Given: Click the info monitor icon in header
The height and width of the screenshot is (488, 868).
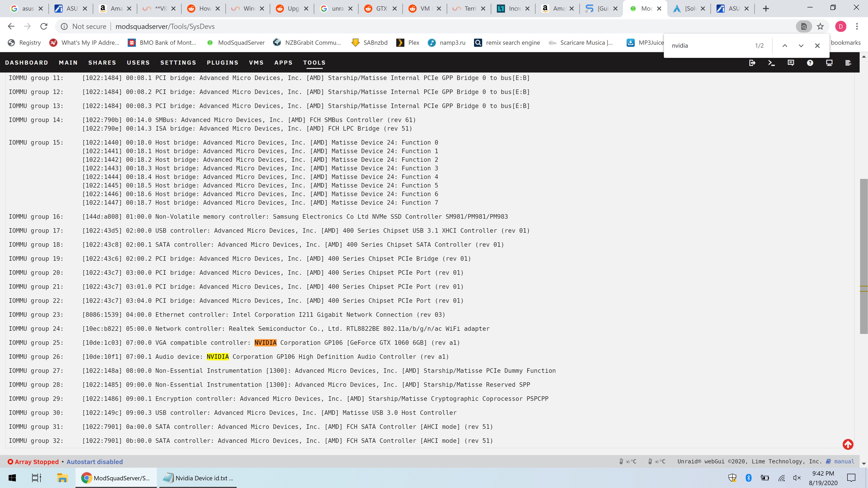Looking at the screenshot, I should pos(829,63).
